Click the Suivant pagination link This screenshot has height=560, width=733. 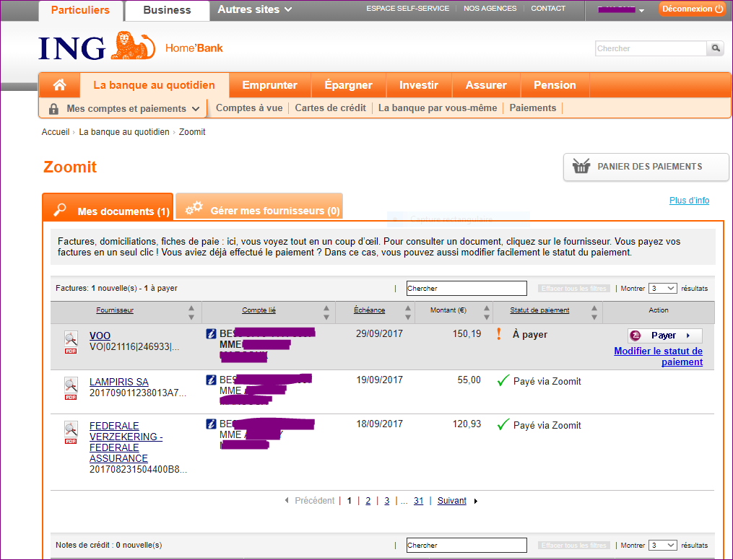[x=451, y=501]
